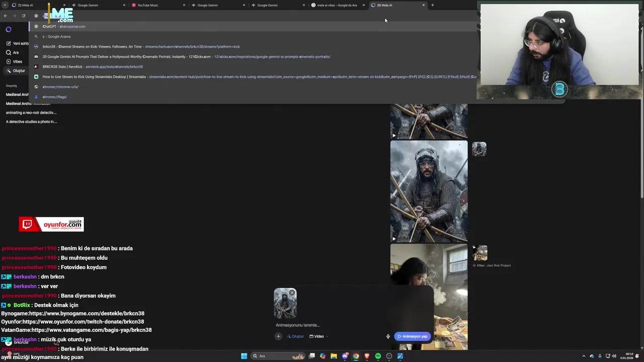
Task: Click the Chrome taskbar icon
Action: point(356,356)
